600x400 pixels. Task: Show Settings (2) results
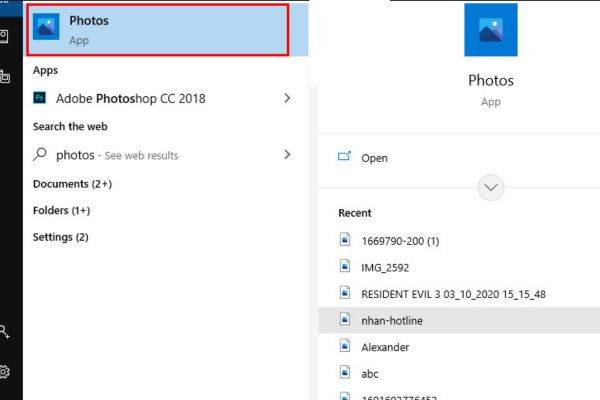pyautogui.click(x=60, y=237)
